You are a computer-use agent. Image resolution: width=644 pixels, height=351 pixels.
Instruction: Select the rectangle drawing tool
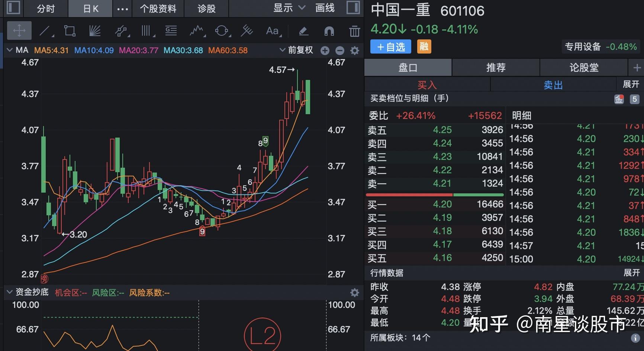pos(70,30)
